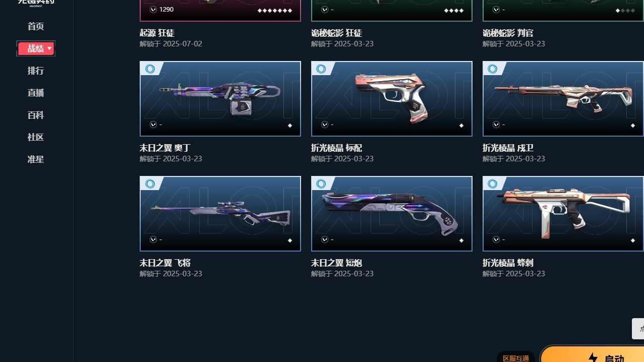Click the blue circle badge on 末日之翼 奥丁 card
644x362 pixels.
[150, 69]
